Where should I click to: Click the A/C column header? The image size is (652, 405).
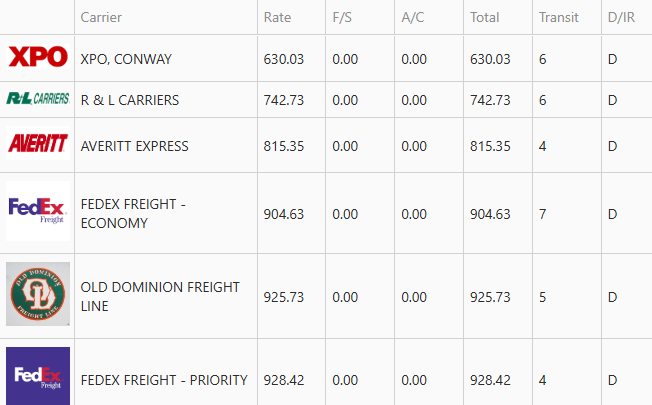(412, 17)
